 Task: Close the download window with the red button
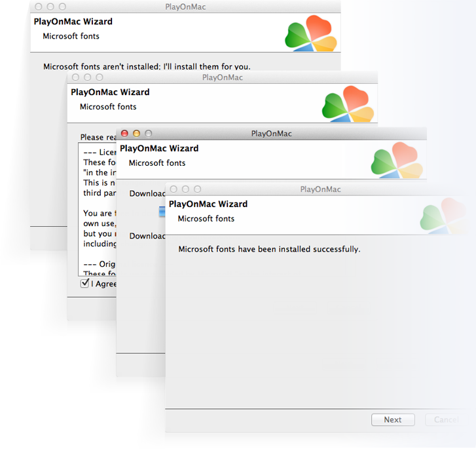tap(124, 134)
